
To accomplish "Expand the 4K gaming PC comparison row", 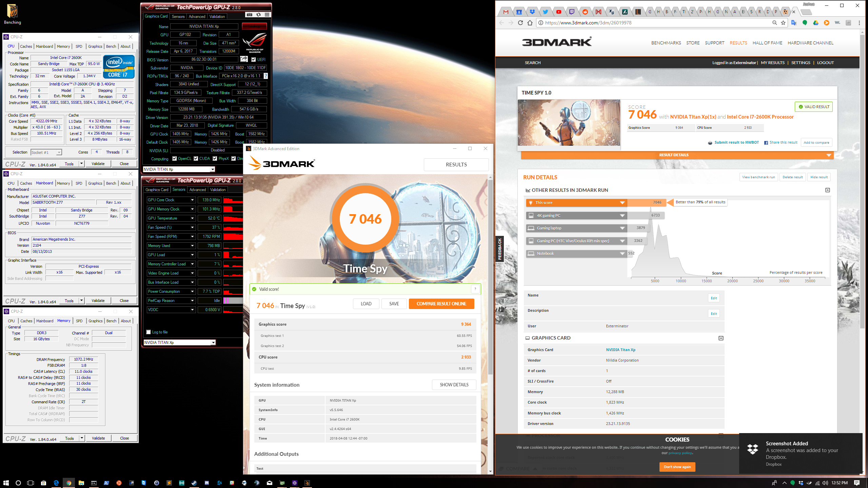I will click(622, 216).
